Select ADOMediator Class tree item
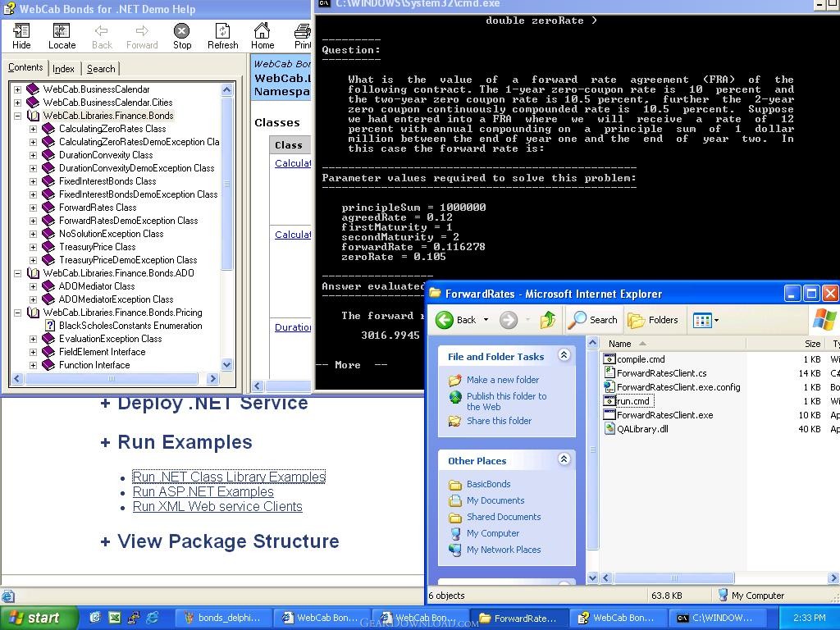Viewport: 840px width, 630px height. point(97,286)
